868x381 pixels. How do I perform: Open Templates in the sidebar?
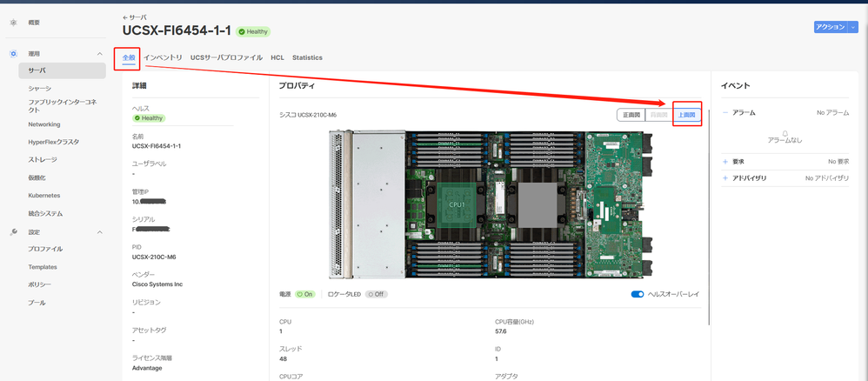(x=43, y=267)
